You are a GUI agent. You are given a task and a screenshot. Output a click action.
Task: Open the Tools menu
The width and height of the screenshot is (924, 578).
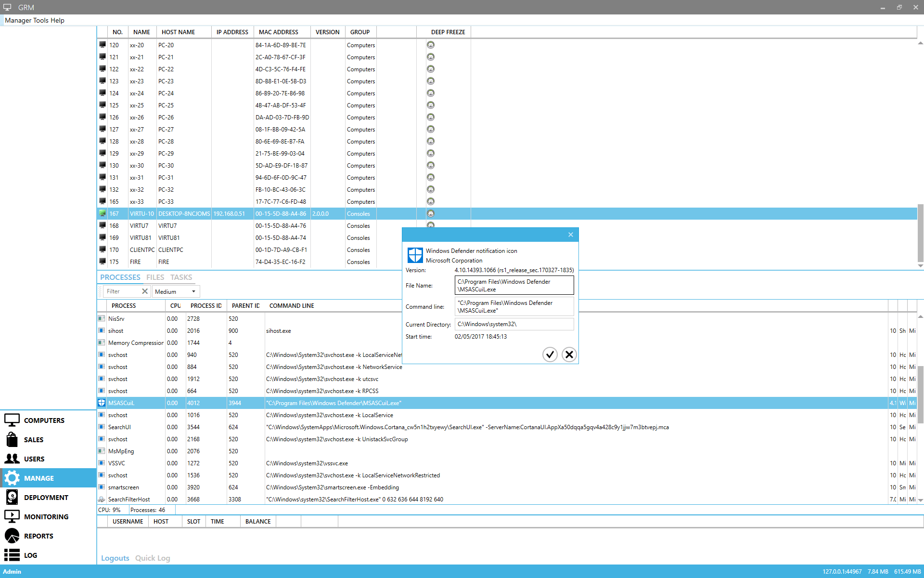point(41,20)
